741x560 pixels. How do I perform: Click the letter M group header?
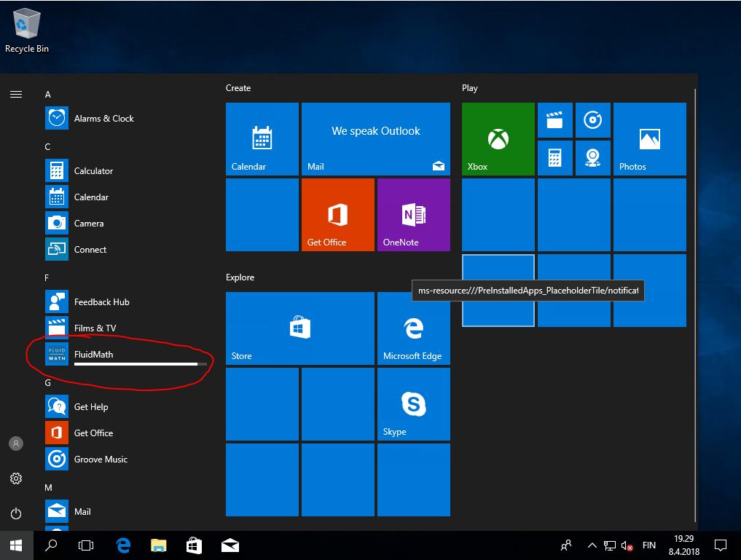pyautogui.click(x=48, y=487)
